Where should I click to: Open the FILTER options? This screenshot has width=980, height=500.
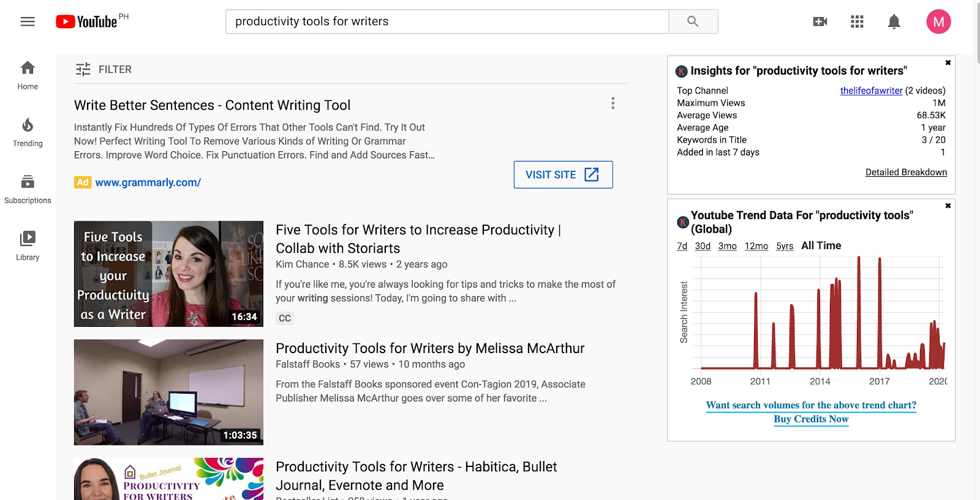[x=104, y=69]
